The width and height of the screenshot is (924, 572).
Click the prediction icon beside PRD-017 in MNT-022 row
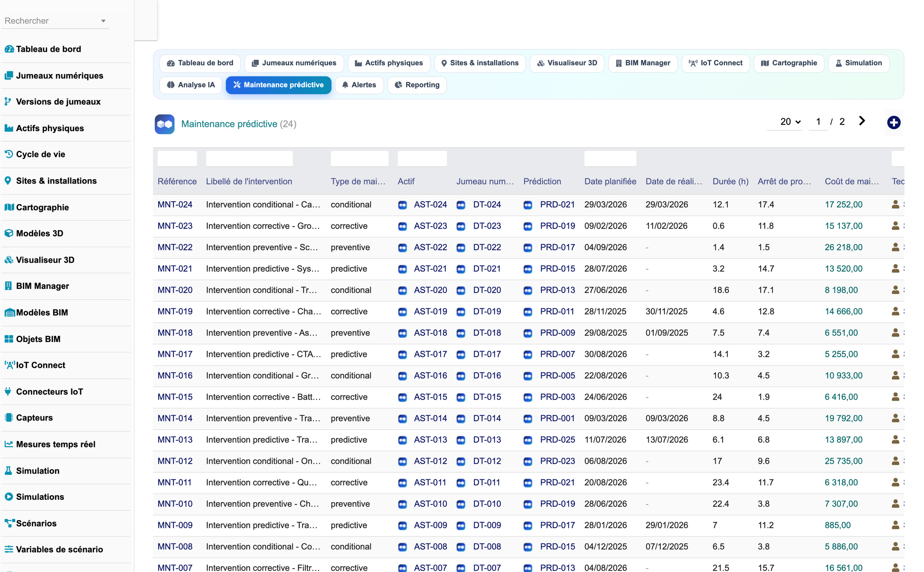coord(528,248)
